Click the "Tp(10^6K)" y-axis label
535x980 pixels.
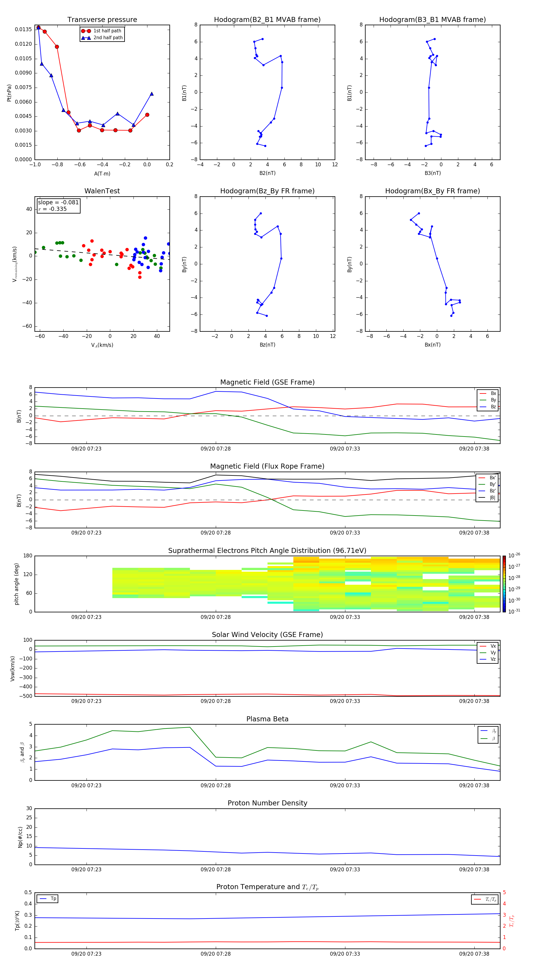pyautogui.click(x=17, y=921)
